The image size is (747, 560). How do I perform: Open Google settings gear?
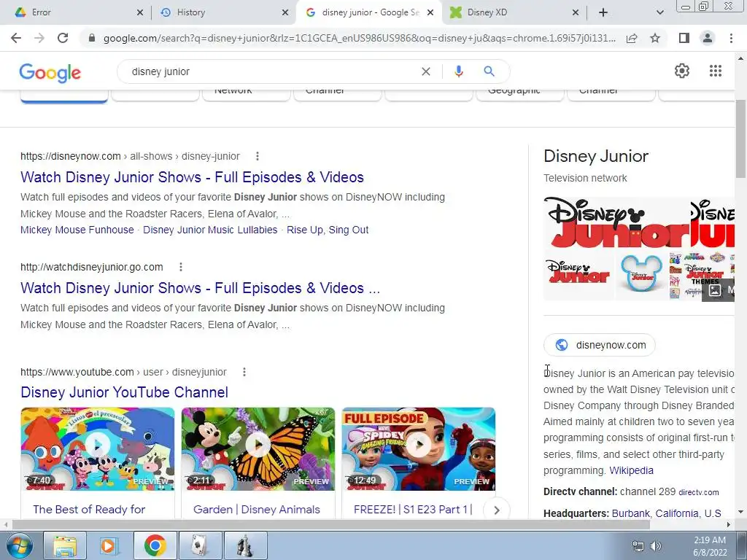pos(682,71)
